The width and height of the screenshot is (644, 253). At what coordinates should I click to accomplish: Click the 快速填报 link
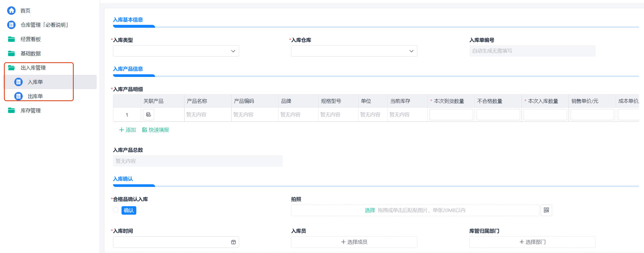tap(156, 130)
